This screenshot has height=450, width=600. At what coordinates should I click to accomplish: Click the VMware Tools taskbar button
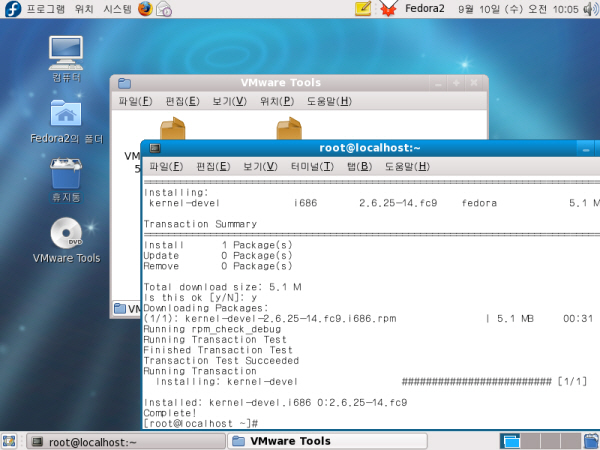click(x=328, y=441)
